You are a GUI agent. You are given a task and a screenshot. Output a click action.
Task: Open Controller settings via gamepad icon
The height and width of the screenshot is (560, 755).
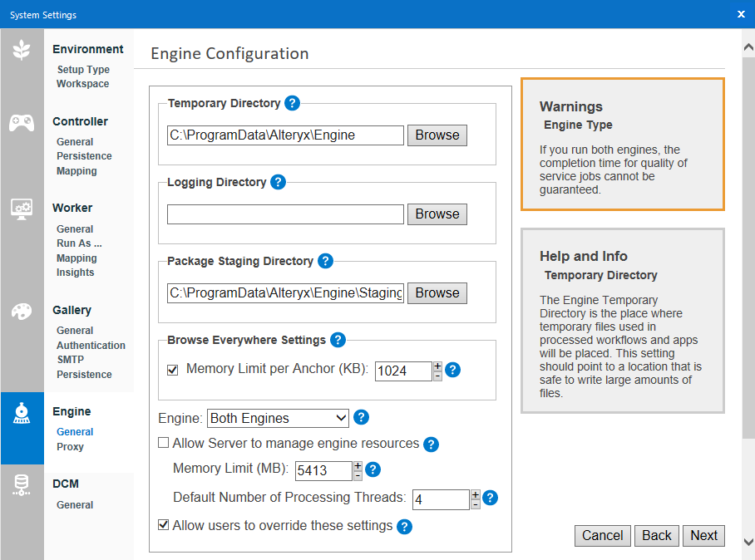point(22,120)
